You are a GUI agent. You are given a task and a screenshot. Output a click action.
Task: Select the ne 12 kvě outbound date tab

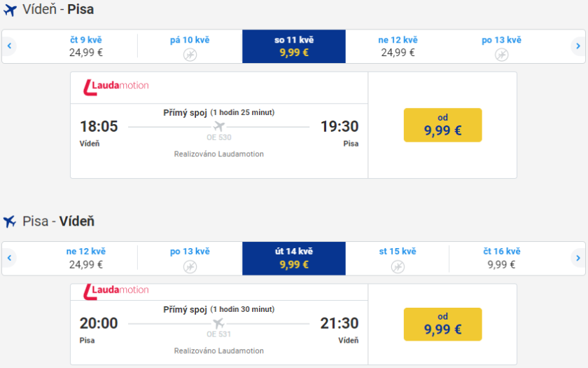[398, 46]
